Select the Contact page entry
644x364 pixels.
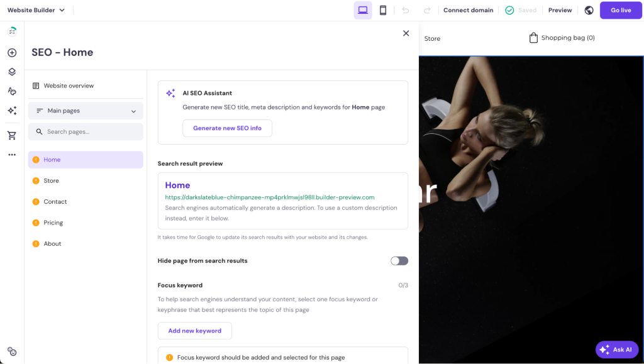tap(86, 202)
